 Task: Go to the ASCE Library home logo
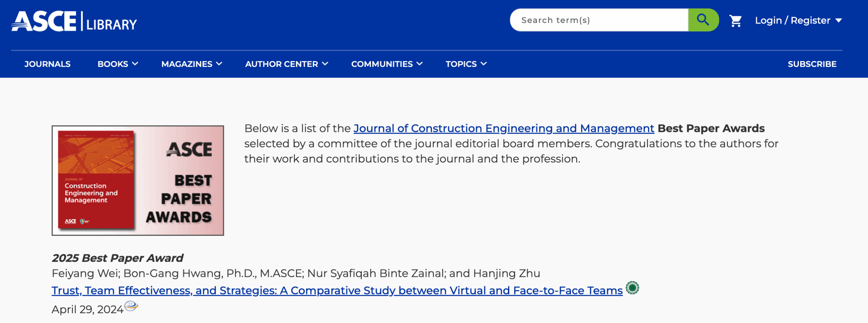(x=74, y=21)
